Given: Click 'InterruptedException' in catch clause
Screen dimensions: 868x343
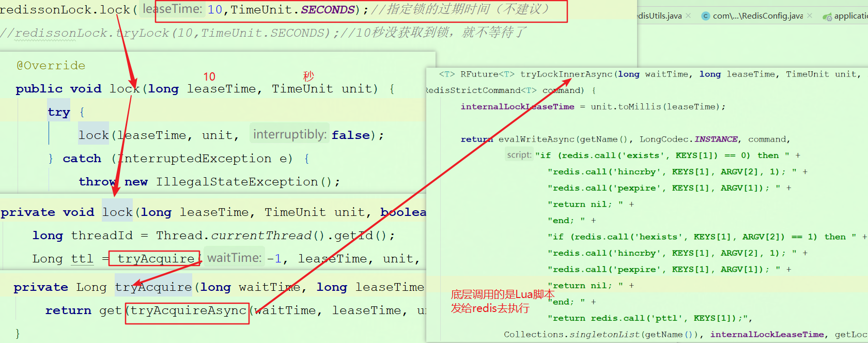Looking at the screenshot, I should click(194, 158).
